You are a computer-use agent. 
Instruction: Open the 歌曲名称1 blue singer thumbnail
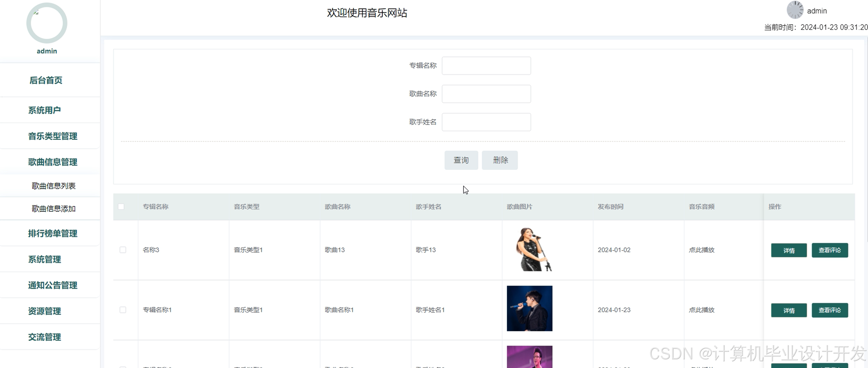(x=529, y=309)
